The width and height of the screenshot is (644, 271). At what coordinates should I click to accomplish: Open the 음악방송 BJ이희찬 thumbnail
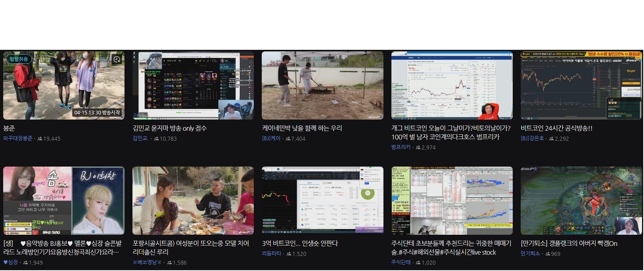64,200
